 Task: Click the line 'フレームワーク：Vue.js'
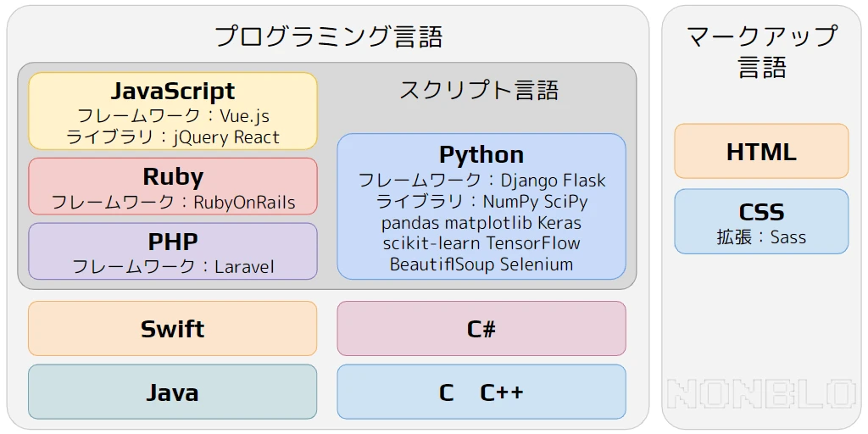(173, 116)
